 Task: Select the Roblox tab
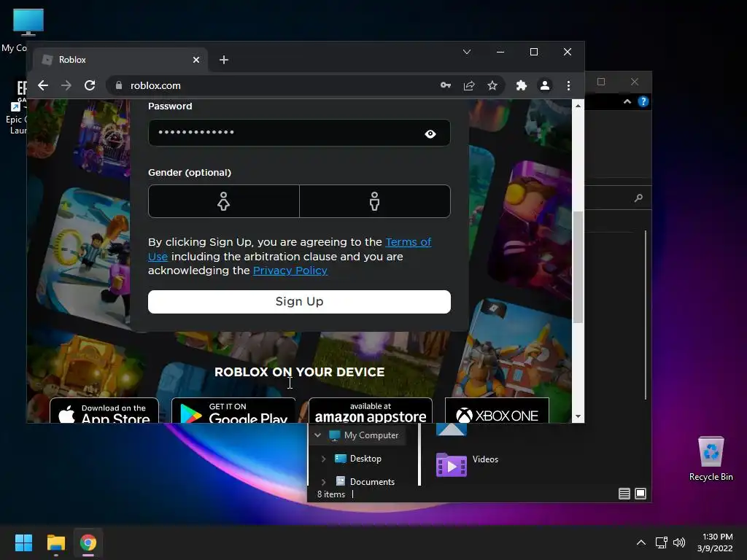[120, 60]
